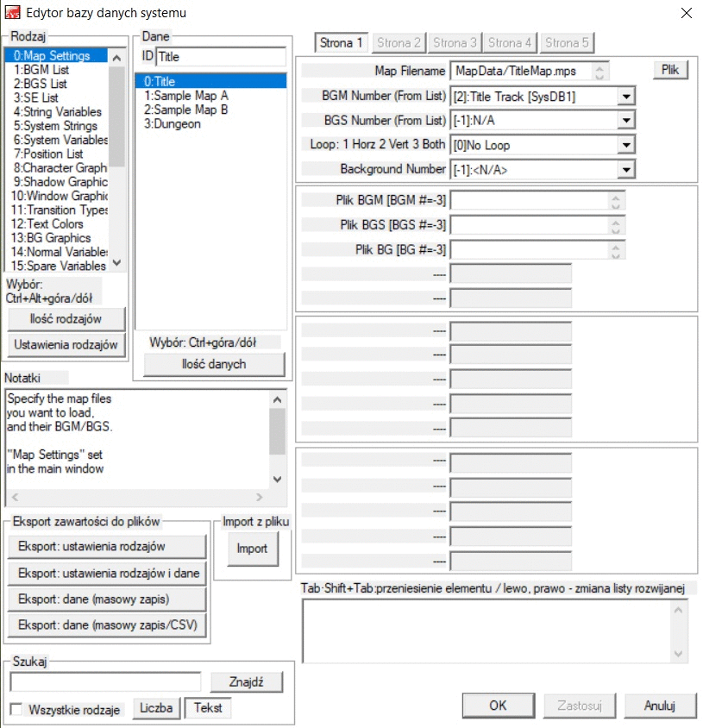Image resolution: width=703 pixels, height=728 pixels.
Task: Toggle the Liczba search mode button
Action: pos(156,708)
